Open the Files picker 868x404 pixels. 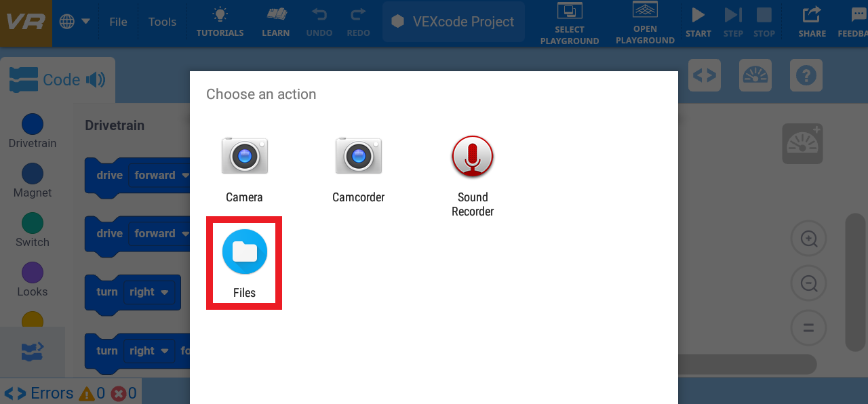tap(243, 251)
